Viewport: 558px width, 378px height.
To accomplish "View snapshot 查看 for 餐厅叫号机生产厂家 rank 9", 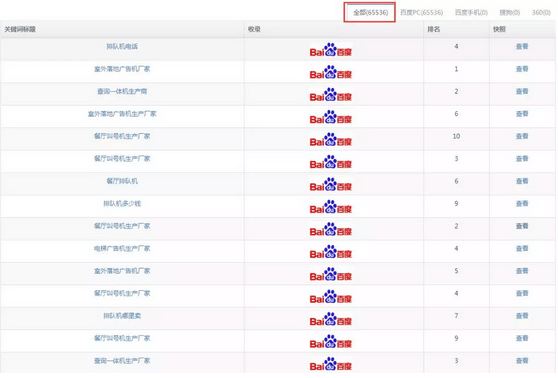I will pos(522,338).
